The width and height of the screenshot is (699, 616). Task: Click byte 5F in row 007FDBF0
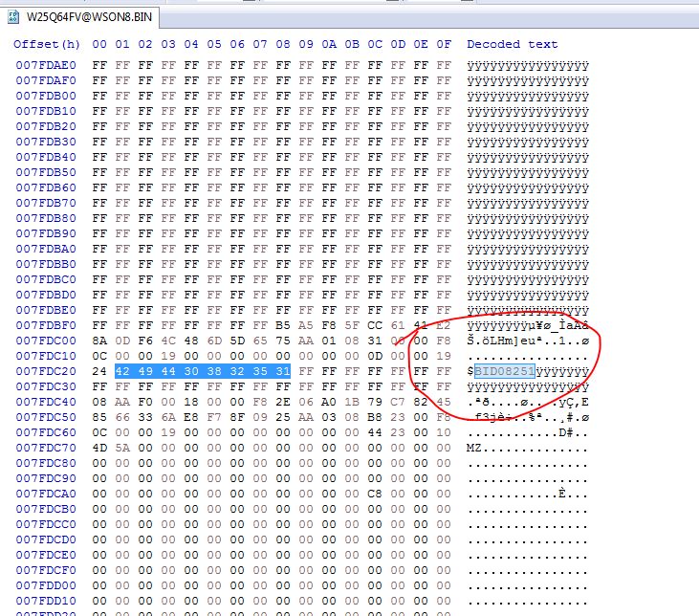tap(352, 325)
